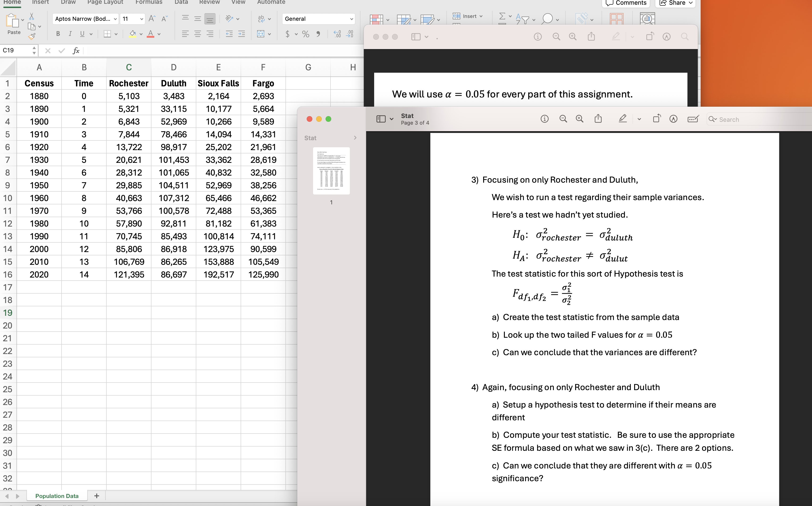The width and height of the screenshot is (812, 506).
Task: Toggle italic formatting in Excel
Action: [x=70, y=34]
